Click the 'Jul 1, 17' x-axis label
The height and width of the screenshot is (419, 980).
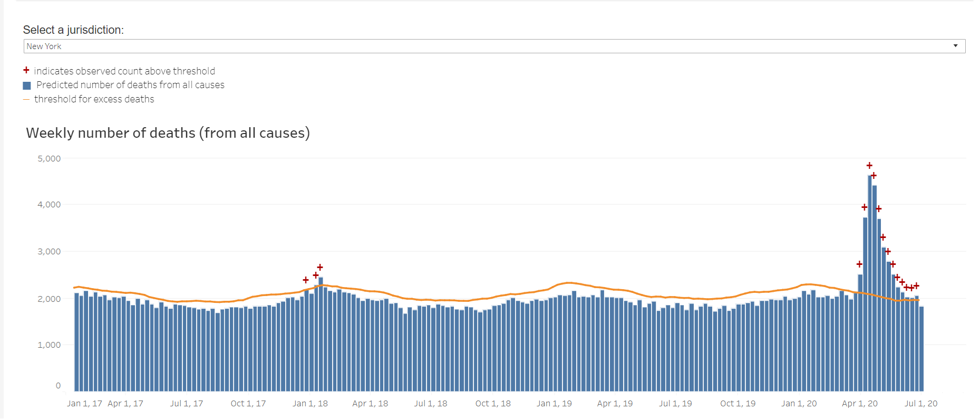tap(187, 404)
